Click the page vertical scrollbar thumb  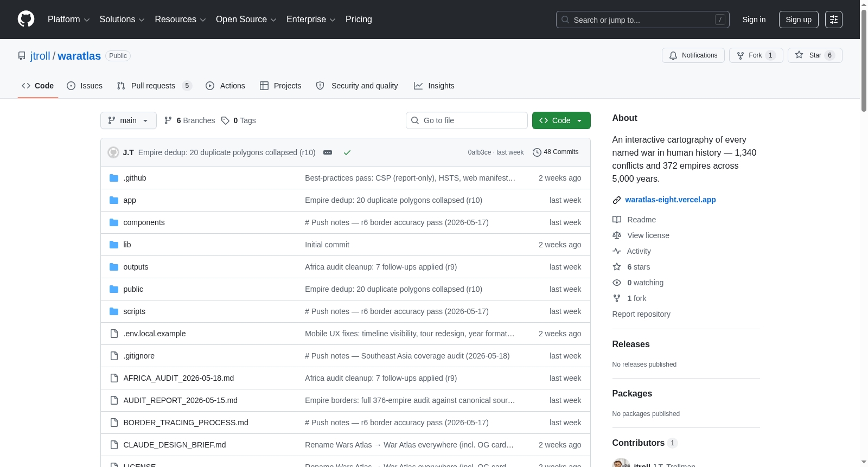864,60
